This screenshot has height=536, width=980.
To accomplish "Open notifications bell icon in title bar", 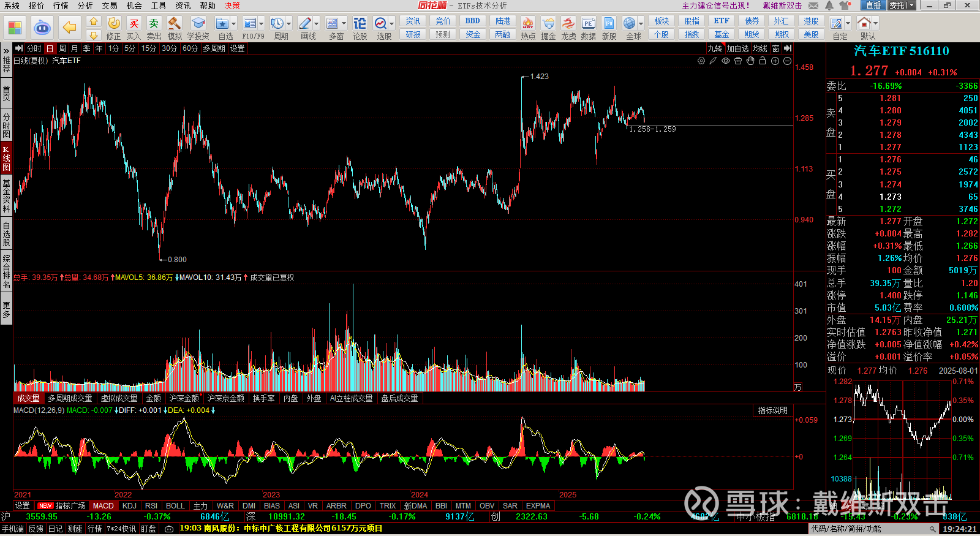I will click(829, 6).
